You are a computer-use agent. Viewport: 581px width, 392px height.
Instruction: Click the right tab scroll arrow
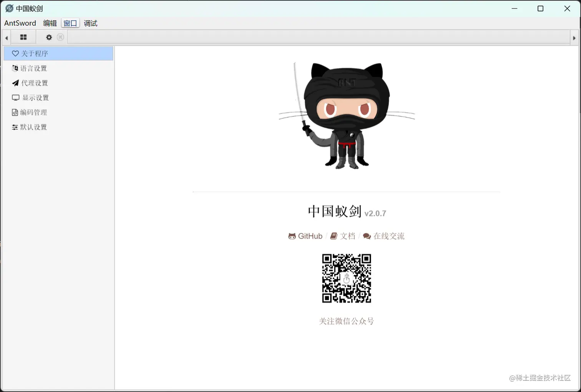[x=574, y=38]
